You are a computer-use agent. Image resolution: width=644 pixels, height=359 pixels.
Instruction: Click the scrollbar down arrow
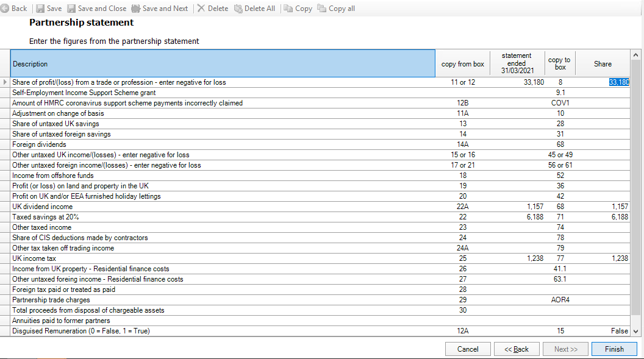635,331
